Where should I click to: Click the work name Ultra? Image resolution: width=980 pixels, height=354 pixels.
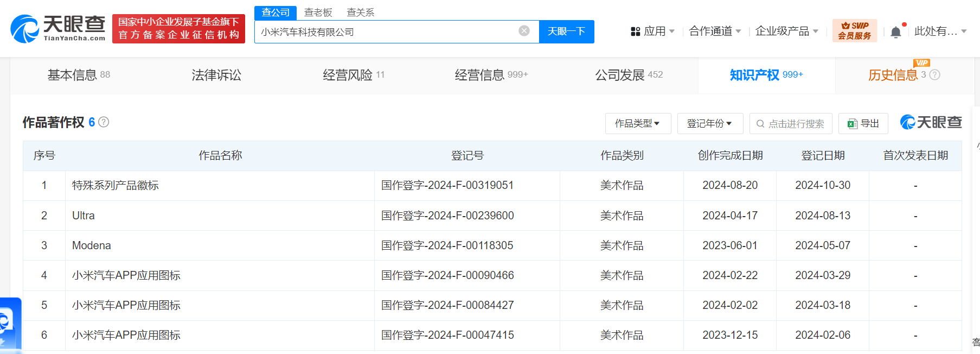click(x=83, y=216)
